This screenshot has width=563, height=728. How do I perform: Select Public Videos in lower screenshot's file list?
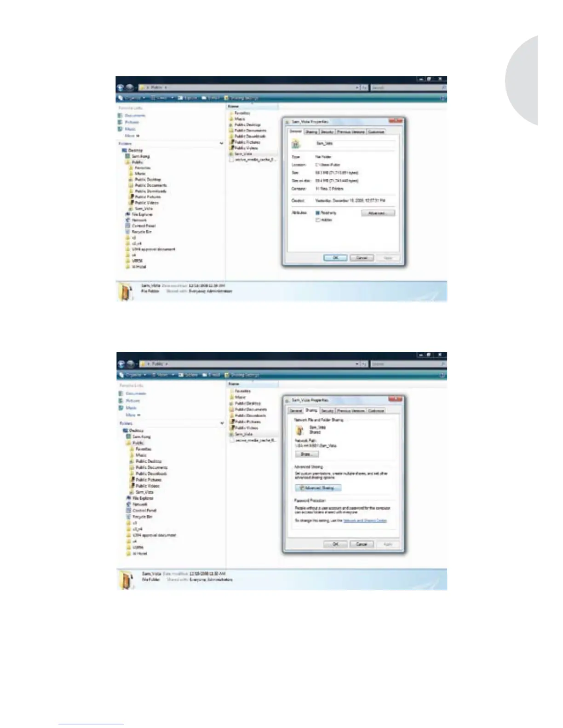(247, 427)
